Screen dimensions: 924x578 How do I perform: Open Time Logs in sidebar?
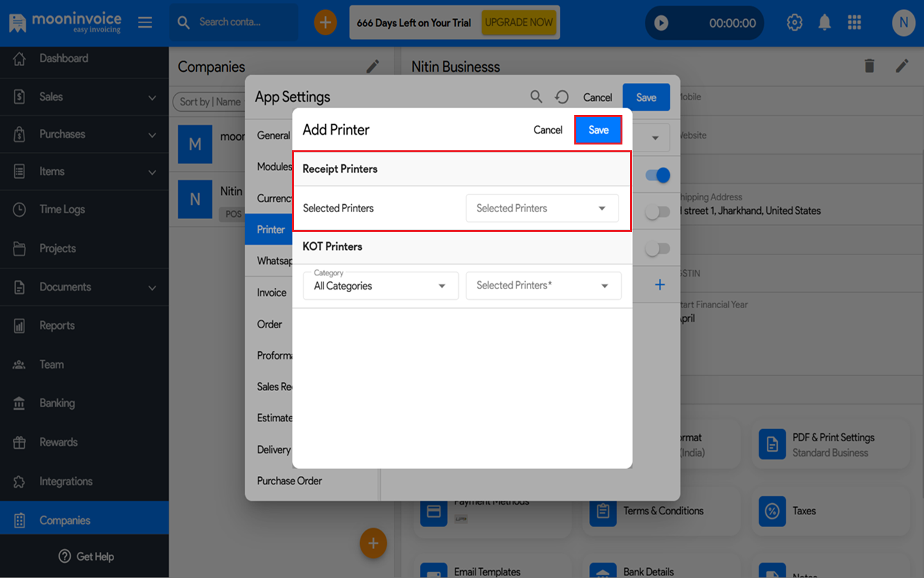tap(84, 209)
